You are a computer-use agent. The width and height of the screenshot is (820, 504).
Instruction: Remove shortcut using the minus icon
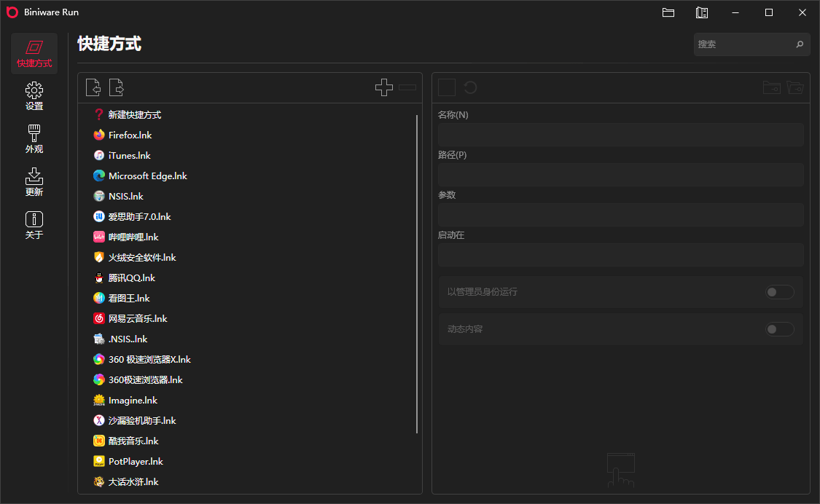click(407, 87)
